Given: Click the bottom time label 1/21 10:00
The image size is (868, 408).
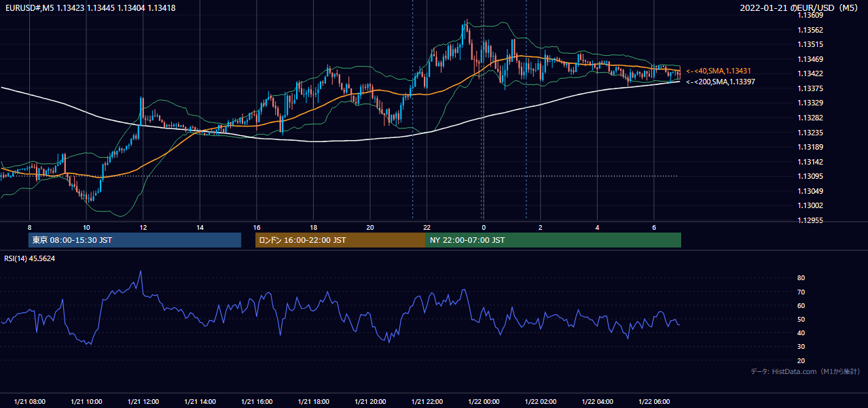Looking at the screenshot, I should pyautogui.click(x=86, y=402).
